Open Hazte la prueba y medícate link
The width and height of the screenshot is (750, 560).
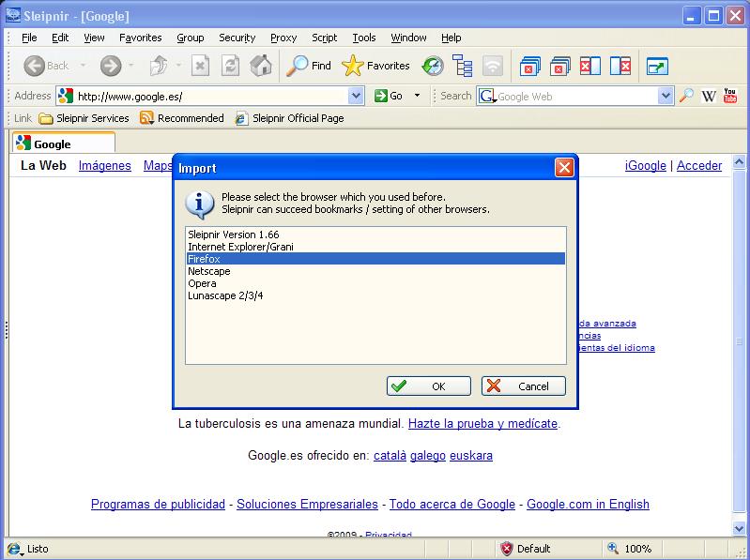pos(482,423)
